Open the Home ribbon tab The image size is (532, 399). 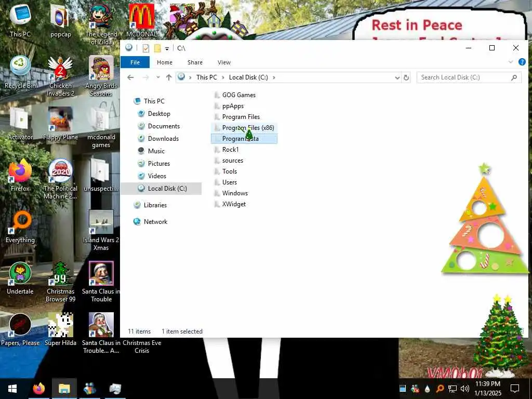tap(165, 62)
